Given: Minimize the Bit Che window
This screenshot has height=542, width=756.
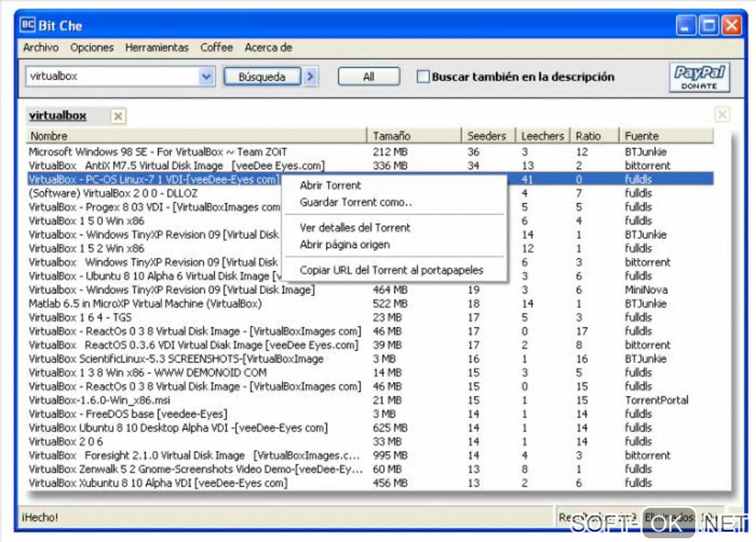Looking at the screenshot, I should click(686, 25).
